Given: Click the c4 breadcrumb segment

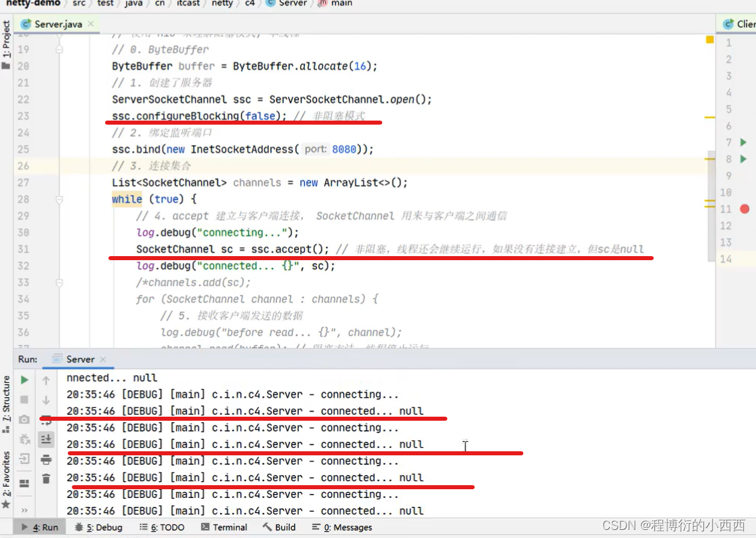Looking at the screenshot, I should [x=250, y=3].
